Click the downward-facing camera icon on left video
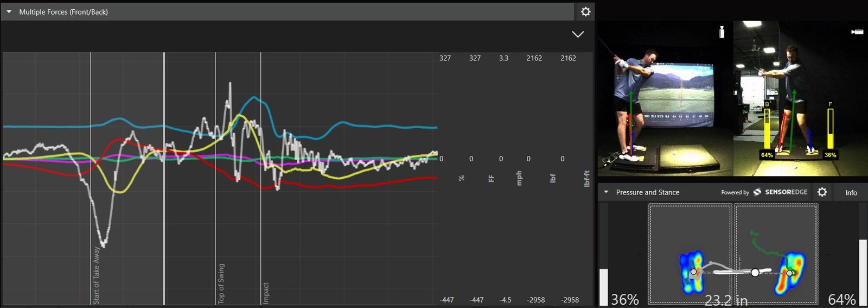Viewport: 868px width, 308px height. point(722,32)
